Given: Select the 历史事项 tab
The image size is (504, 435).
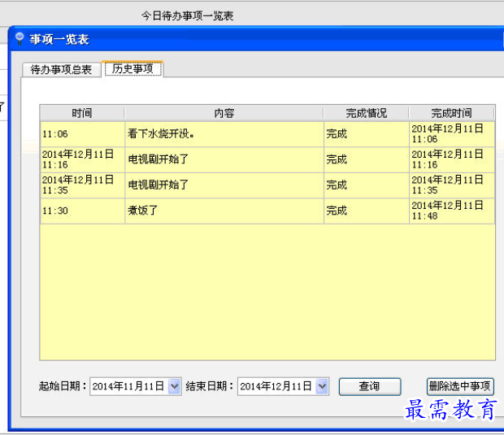Looking at the screenshot, I should 133,69.
